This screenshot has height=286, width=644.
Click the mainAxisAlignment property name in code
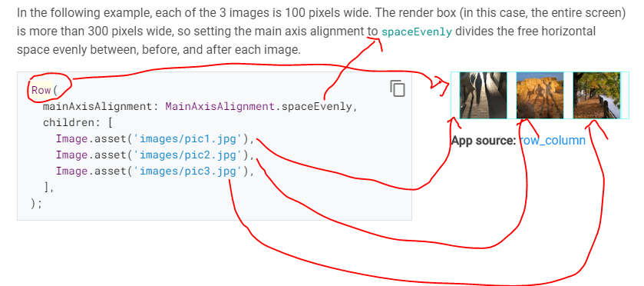point(97,107)
